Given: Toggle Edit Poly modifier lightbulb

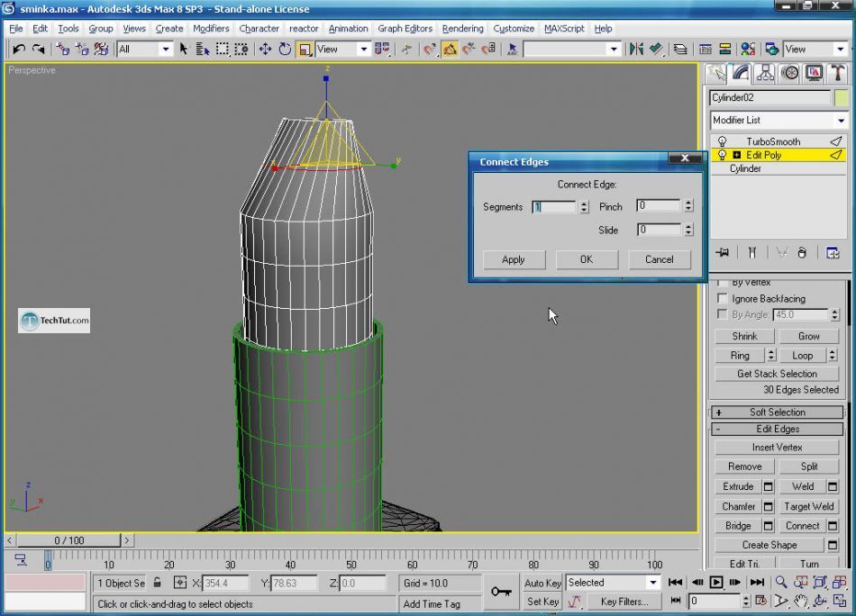Looking at the screenshot, I should click(x=722, y=155).
